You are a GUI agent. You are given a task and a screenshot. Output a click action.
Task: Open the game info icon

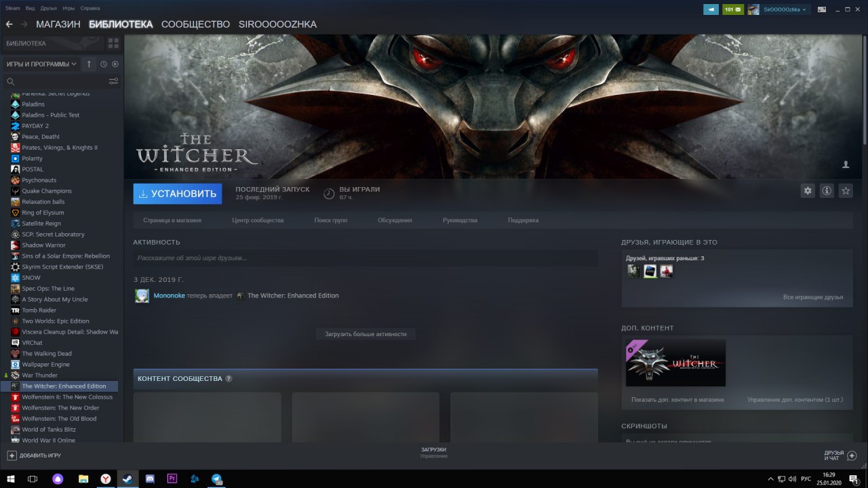point(827,191)
